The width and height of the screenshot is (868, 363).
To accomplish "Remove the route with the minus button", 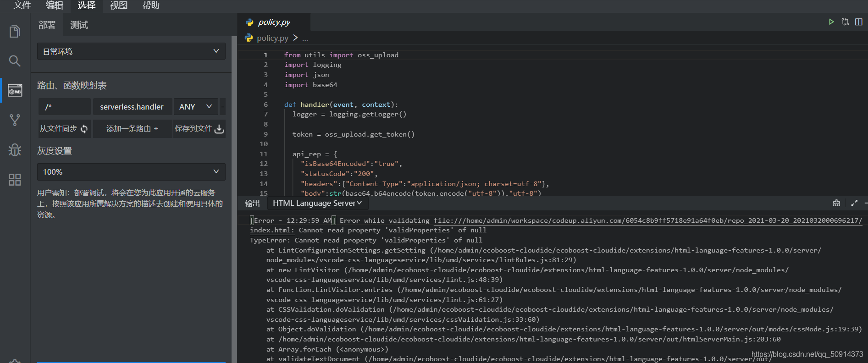I will click(223, 106).
